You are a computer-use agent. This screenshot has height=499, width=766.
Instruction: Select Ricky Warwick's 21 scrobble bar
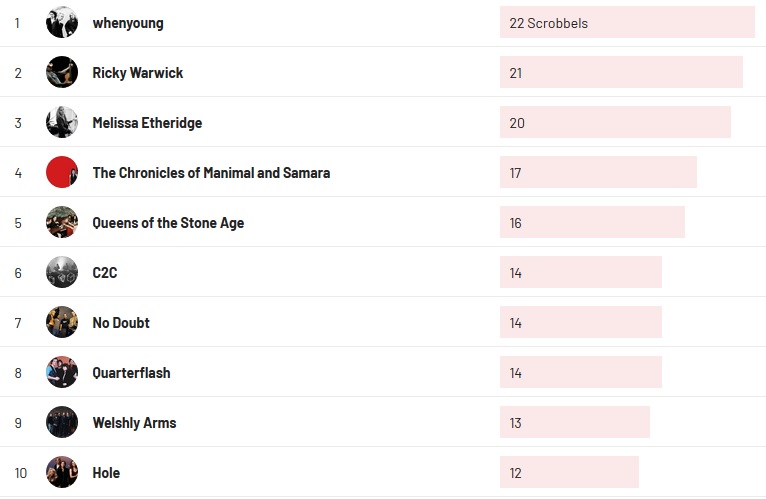pyautogui.click(x=621, y=72)
